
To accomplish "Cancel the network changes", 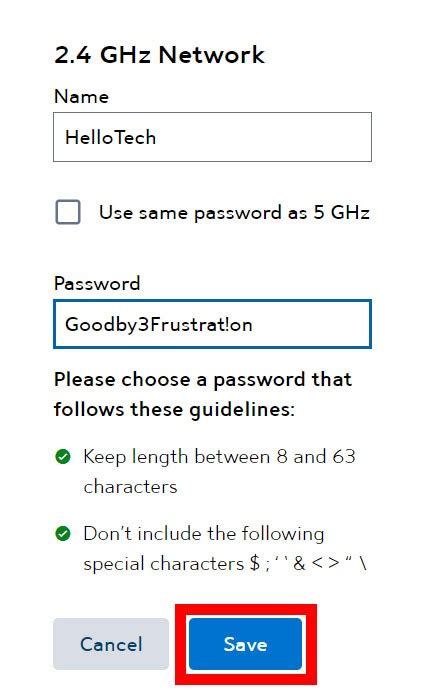I will (111, 644).
